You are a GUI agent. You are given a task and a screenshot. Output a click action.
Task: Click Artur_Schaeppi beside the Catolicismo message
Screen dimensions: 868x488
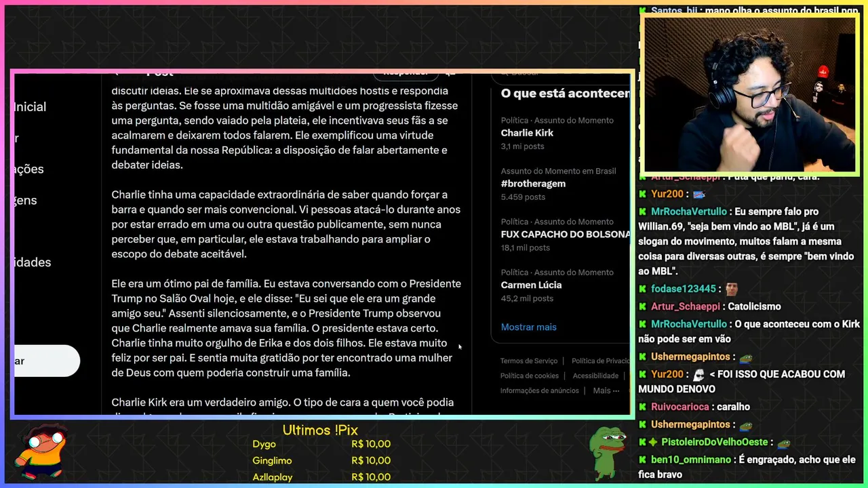[x=685, y=306]
